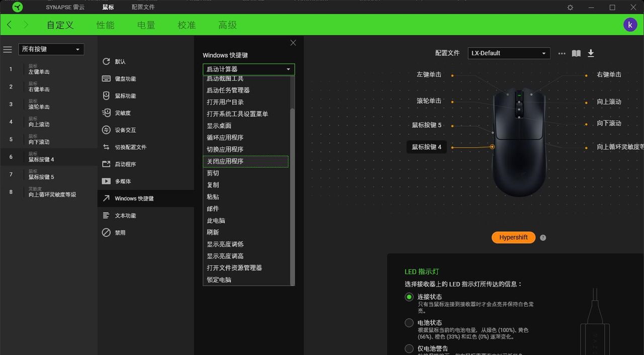Open the 启动计算器 combo box
The image size is (644, 355).
point(249,69)
